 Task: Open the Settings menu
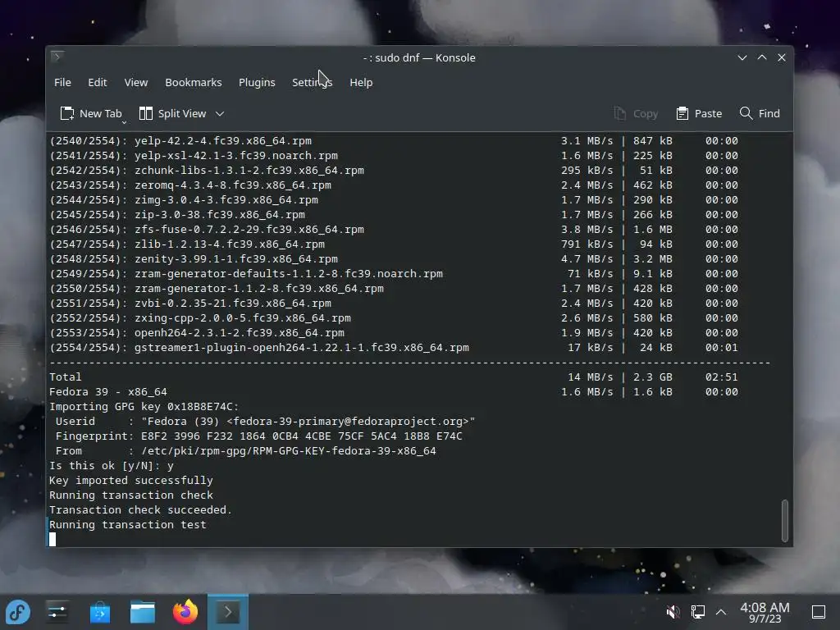312,83
